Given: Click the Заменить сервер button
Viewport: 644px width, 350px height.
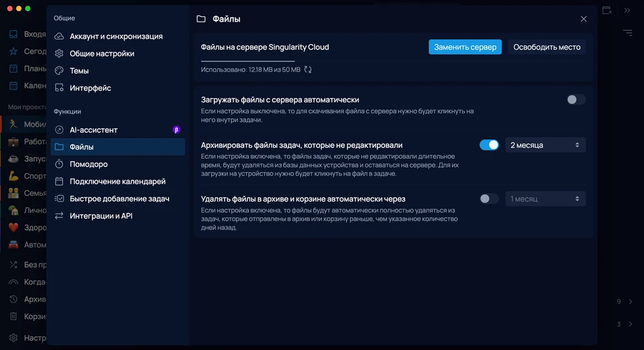Looking at the screenshot, I should tap(465, 47).
